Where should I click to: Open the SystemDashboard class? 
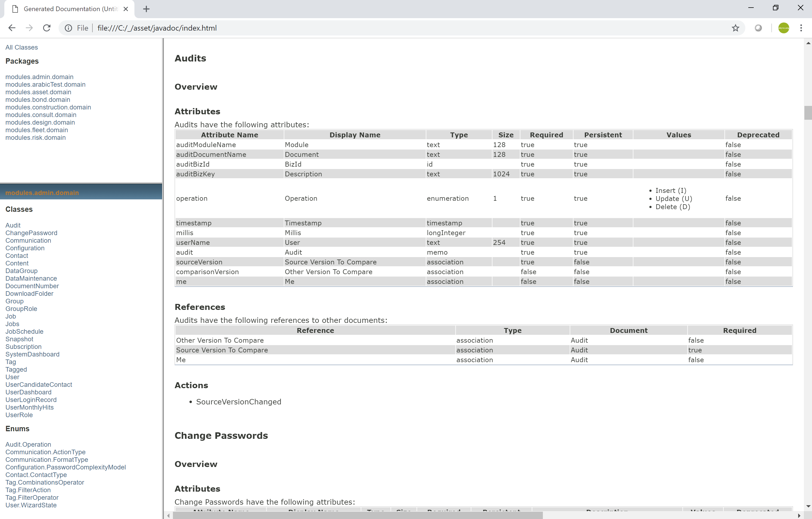coord(32,354)
